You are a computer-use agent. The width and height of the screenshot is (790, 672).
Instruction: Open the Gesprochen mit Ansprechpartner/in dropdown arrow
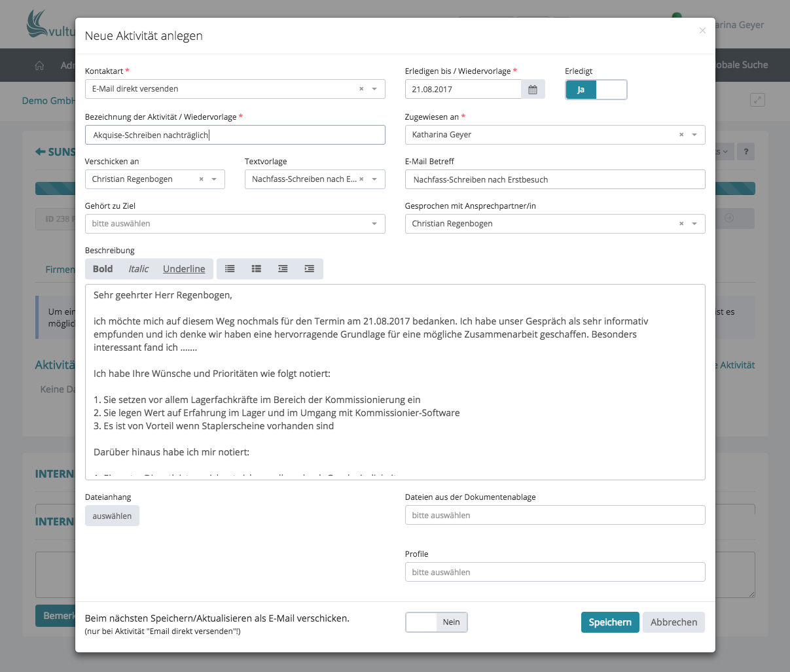tap(694, 224)
